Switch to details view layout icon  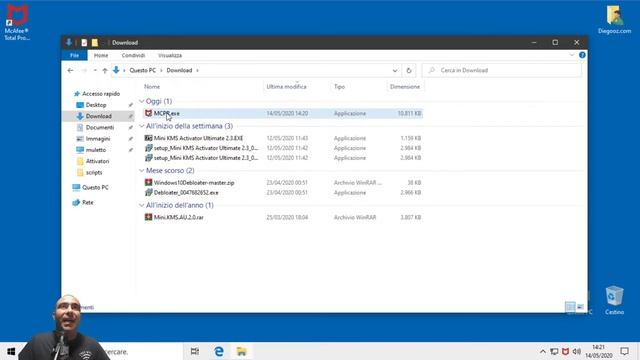(570, 307)
